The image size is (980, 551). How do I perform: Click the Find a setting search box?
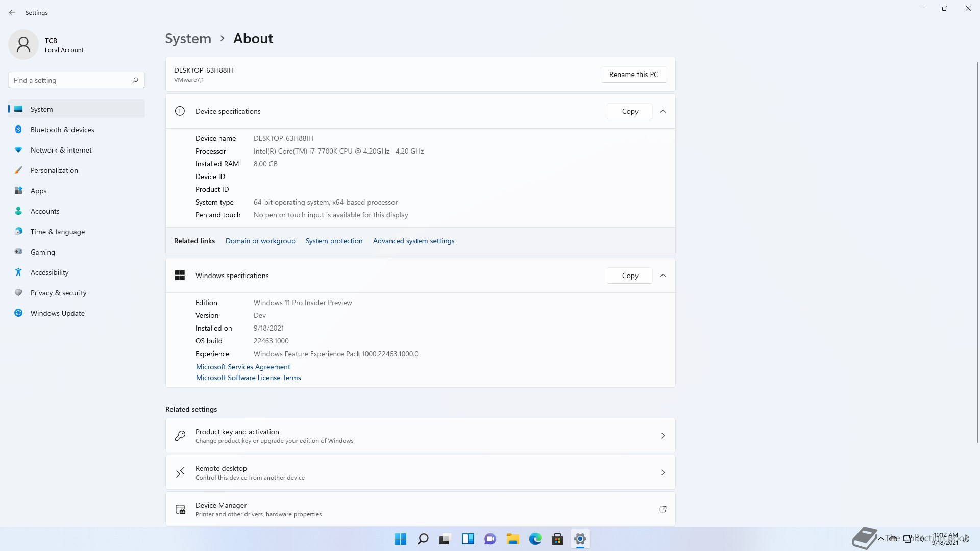click(x=71, y=80)
